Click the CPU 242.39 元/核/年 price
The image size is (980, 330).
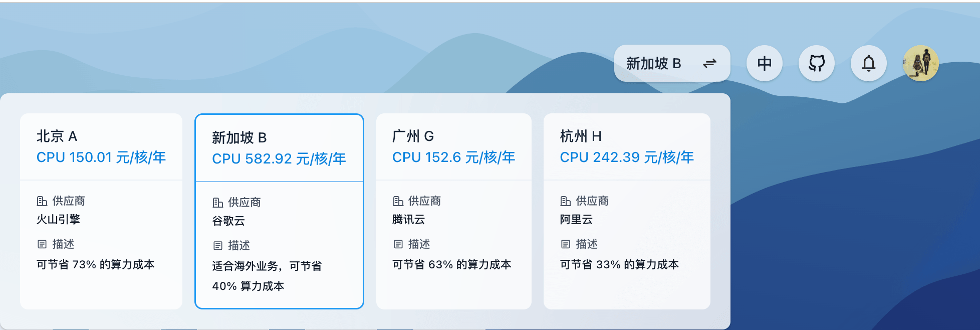click(626, 157)
